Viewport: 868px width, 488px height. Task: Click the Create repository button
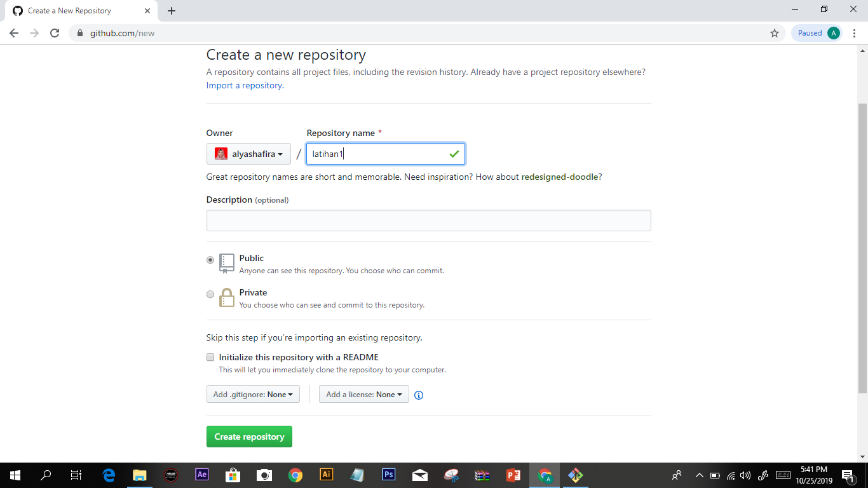coord(249,437)
